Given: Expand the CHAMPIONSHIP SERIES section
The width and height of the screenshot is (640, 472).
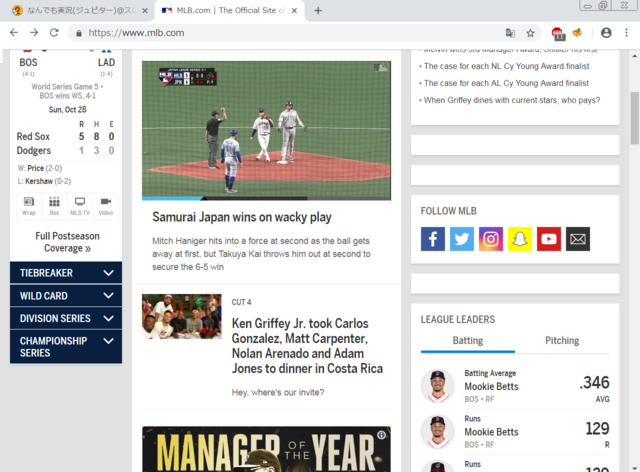Looking at the screenshot, I should (x=66, y=347).
